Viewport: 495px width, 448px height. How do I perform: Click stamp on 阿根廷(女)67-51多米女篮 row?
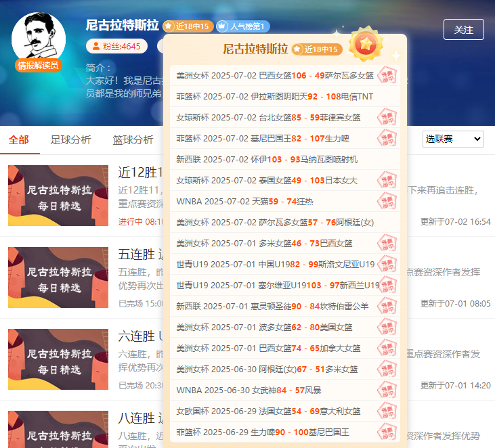pos(387,369)
